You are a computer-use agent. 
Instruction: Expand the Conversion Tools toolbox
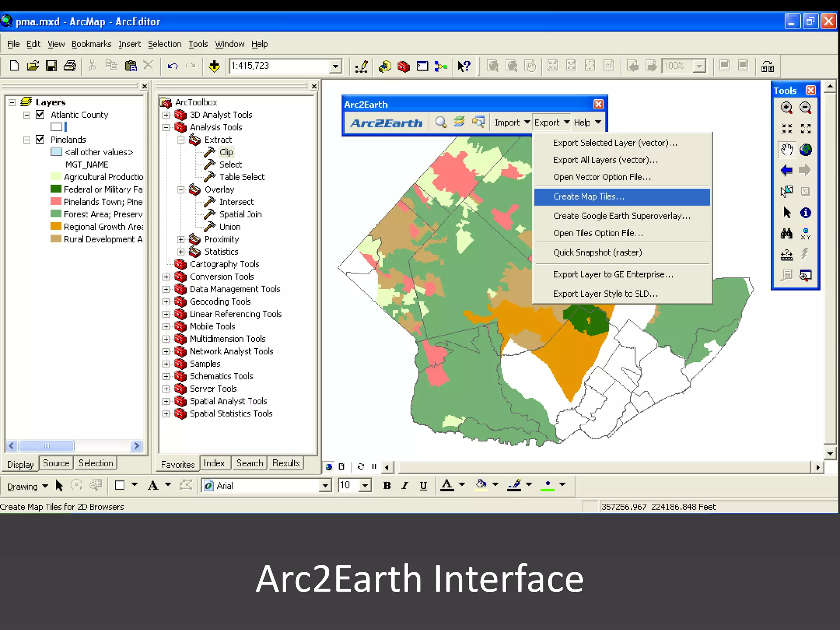(x=166, y=277)
